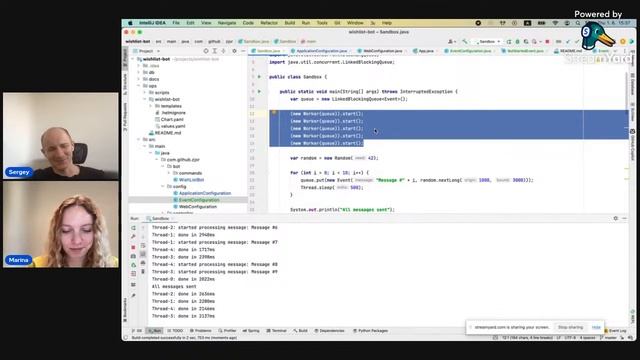This screenshot has height=360, width=640.
Task: Open the Build menu
Action: (x=290, y=23)
